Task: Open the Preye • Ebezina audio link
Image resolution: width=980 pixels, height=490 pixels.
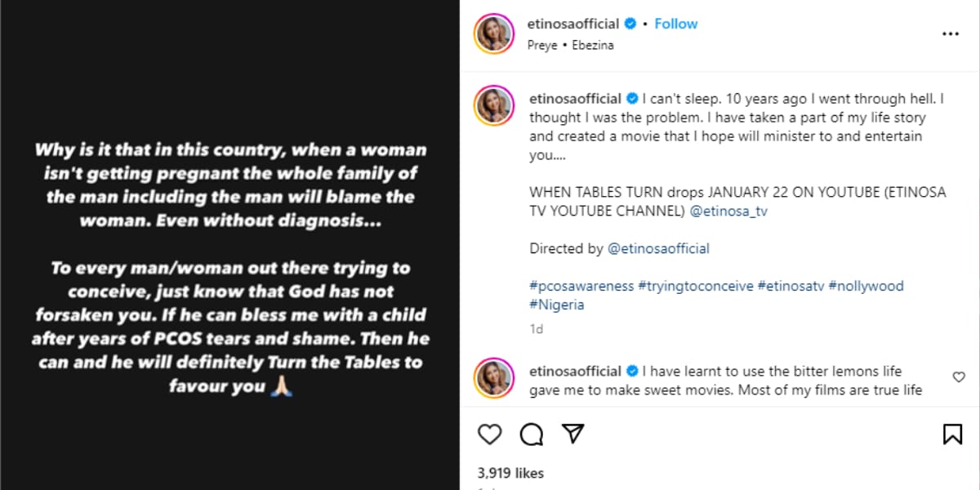Action: coord(571,45)
